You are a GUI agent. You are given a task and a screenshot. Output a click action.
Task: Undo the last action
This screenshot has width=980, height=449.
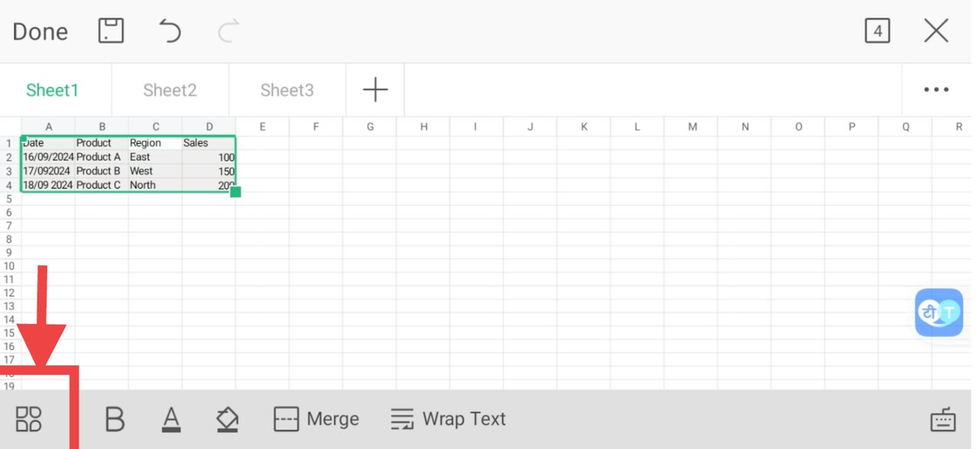point(169,31)
